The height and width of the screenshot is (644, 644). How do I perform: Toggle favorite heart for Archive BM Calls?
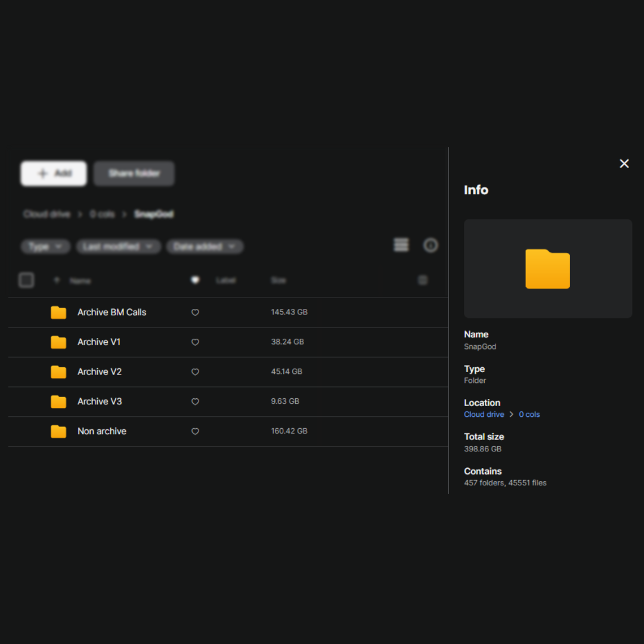195,312
